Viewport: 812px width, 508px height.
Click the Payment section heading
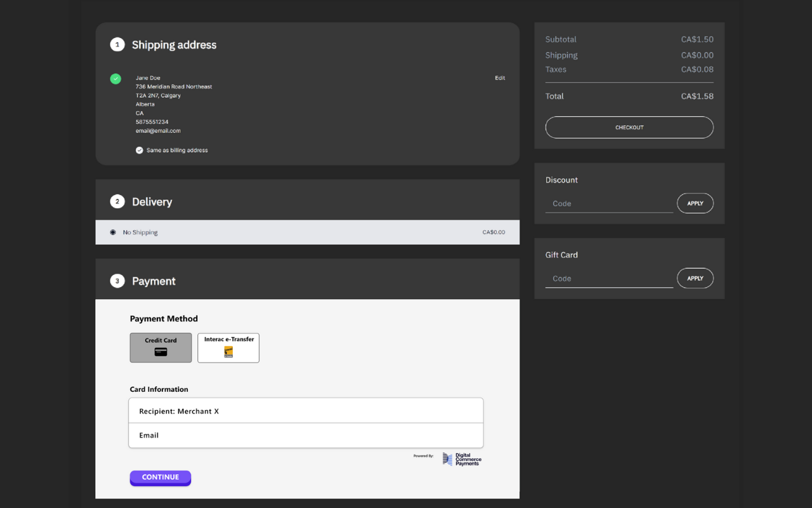point(154,281)
